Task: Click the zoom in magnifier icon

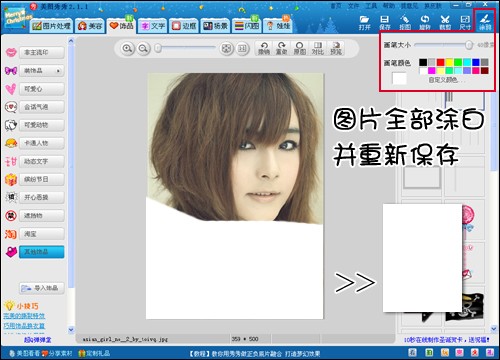Action: pos(127,49)
